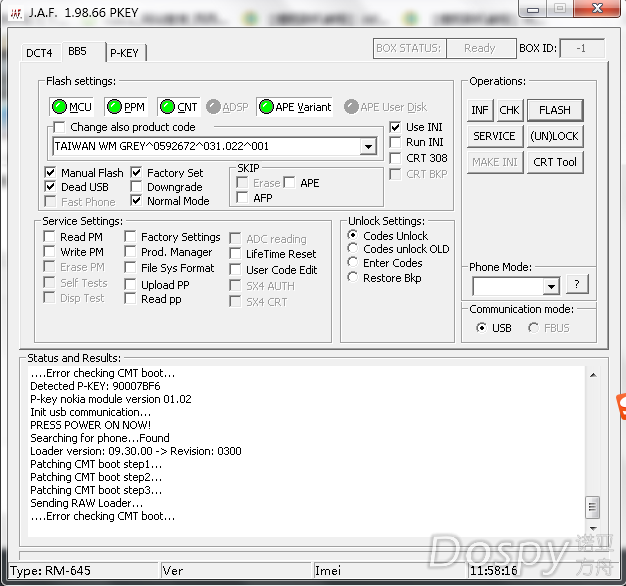Switch to the DCT4 tab
626x586 pixels.
point(39,53)
